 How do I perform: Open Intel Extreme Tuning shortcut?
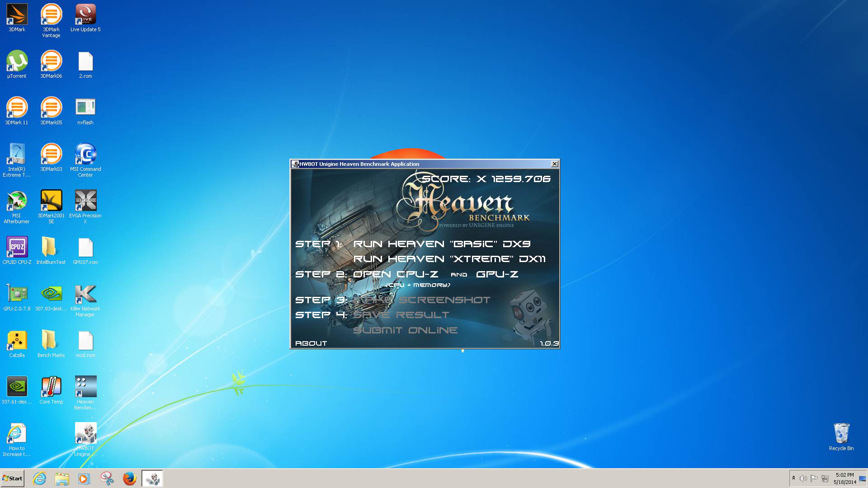17,160
